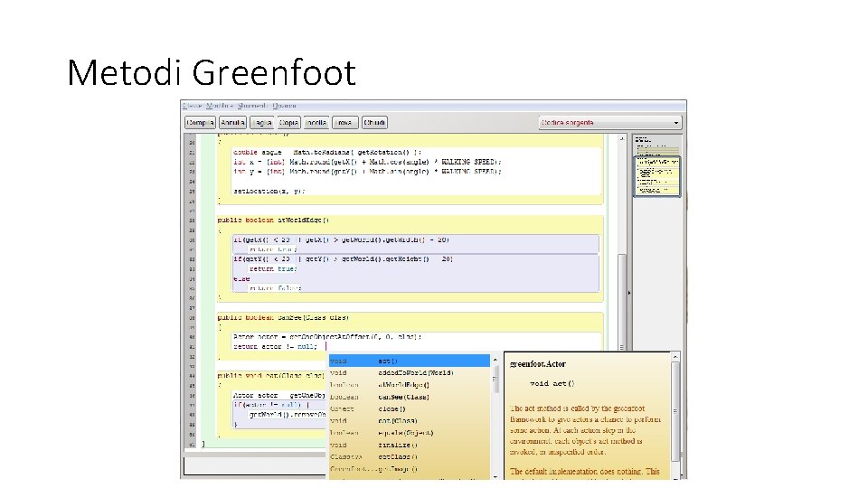
Task: Click the 'double angle' code line
Action: [327, 152]
